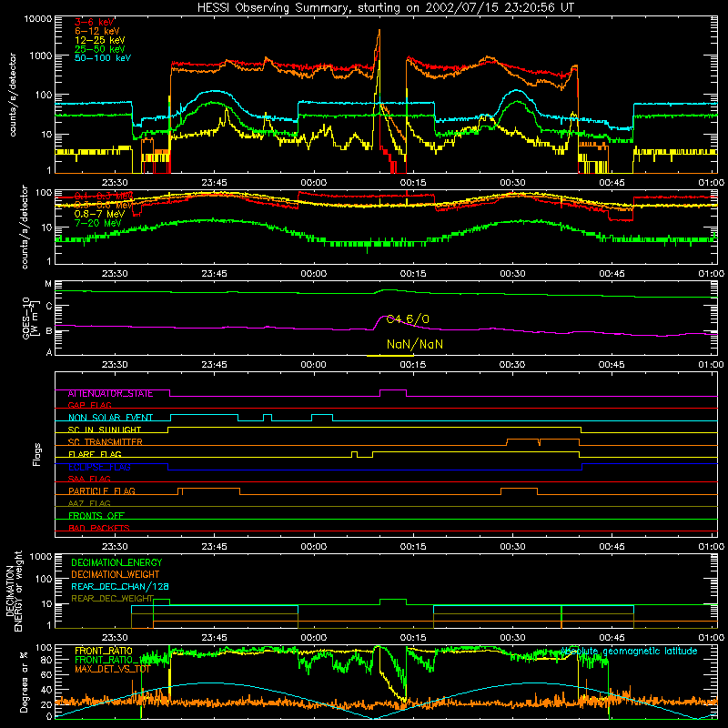Select the SC_IN_SUNLIGHT flag label
The image size is (728, 728).
[105, 430]
